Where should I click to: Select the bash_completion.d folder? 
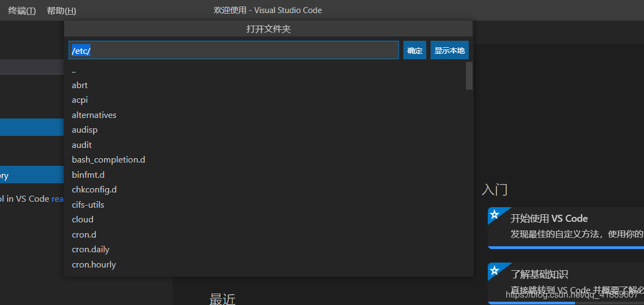coord(268,160)
